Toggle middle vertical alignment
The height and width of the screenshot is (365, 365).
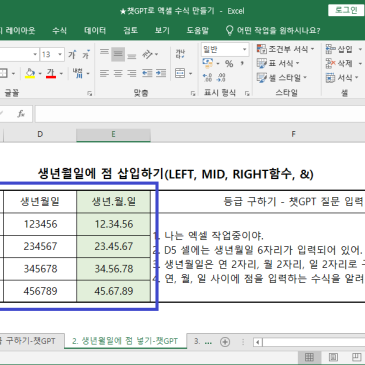(118, 54)
